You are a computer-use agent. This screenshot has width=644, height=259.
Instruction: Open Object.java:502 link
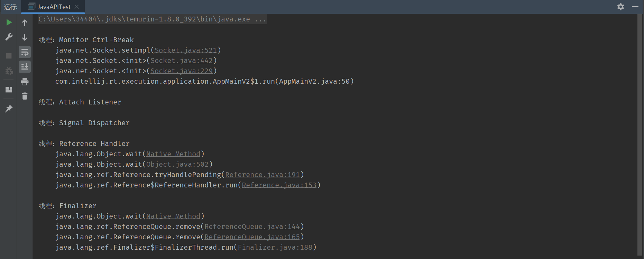pyautogui.click(x=177, y=164)
